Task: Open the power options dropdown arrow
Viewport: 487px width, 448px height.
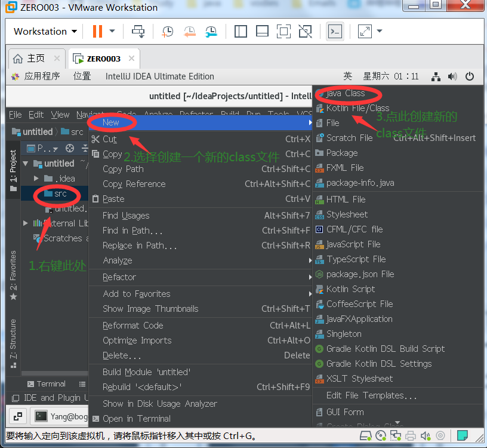Action: (112, 31)
